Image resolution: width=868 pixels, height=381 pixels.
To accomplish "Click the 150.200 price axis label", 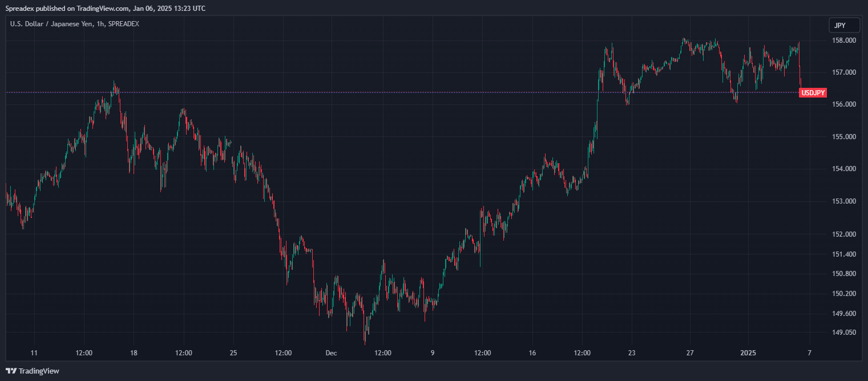I will (844, 294).
